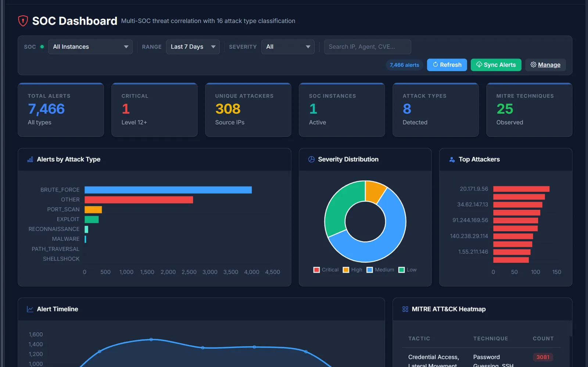Open the All Instances SOC dropdown
Image resolution: width=588 pixels, height=367 pixels.
click(x=90, y=47)
